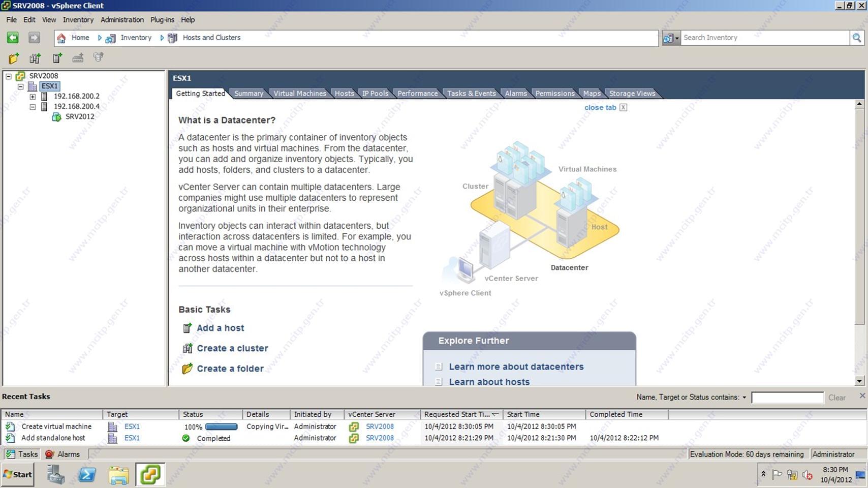
Task: Open Learn more about datacenters link
Action: [516, 367]
